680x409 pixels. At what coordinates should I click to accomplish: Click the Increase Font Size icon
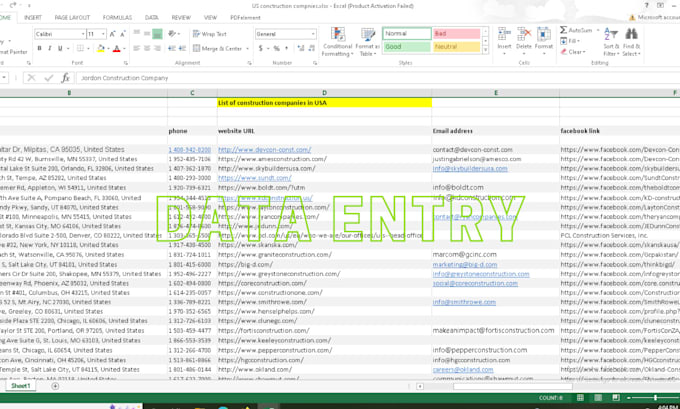(112, 34)
